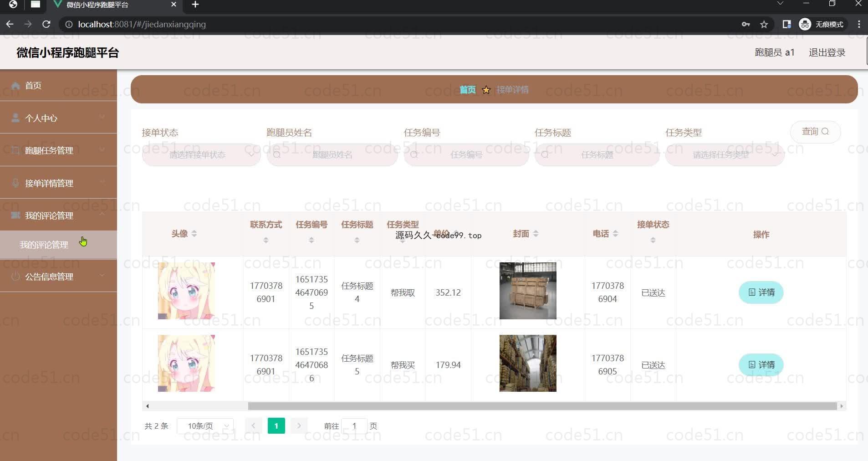Click the scrollbar left arrow under table
The image size is (868, 461).
(x=147, y=406)
